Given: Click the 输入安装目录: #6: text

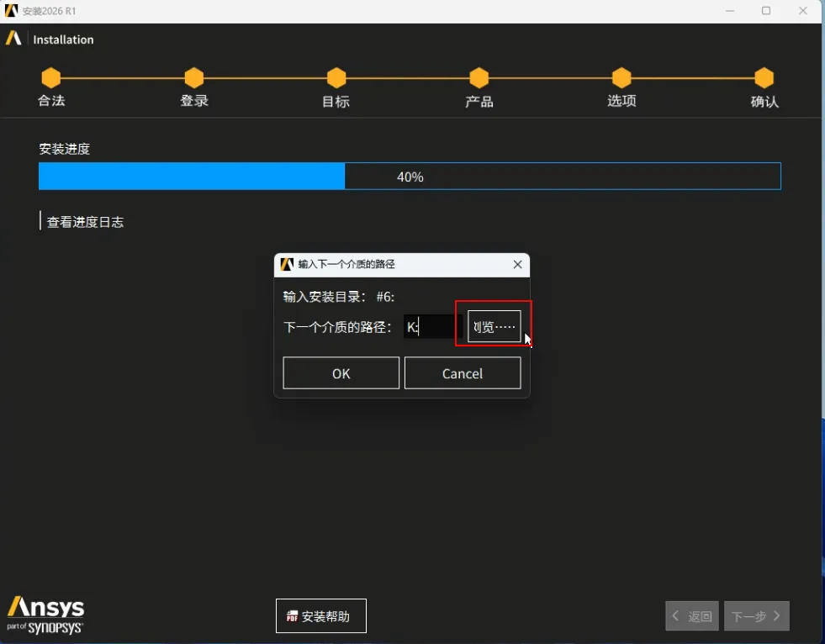Looking at the screenshot, I should pyautogui.click(x=339, y=297).
